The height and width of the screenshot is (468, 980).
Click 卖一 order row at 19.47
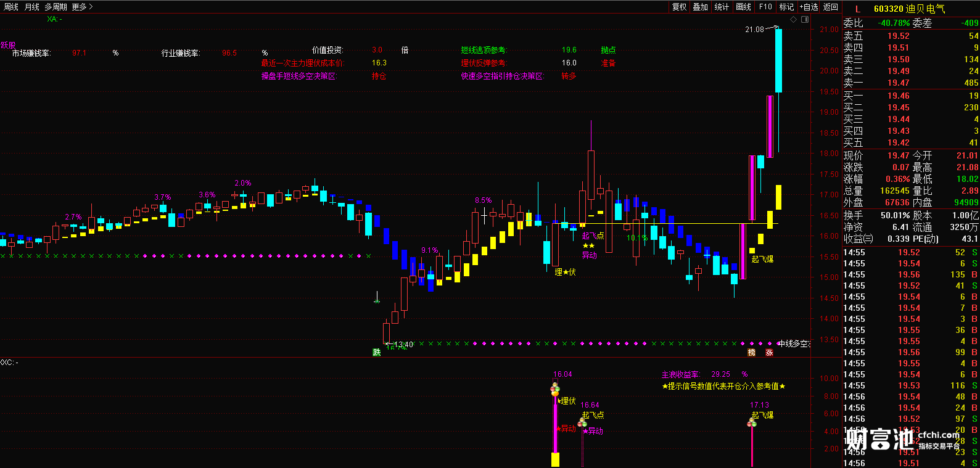tap(911, 83)
